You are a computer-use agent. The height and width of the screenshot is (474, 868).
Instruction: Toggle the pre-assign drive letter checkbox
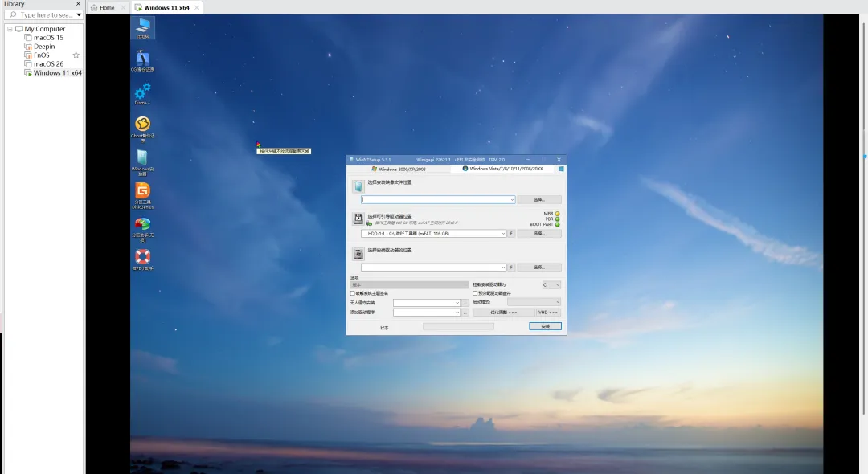tap(475, 293)
